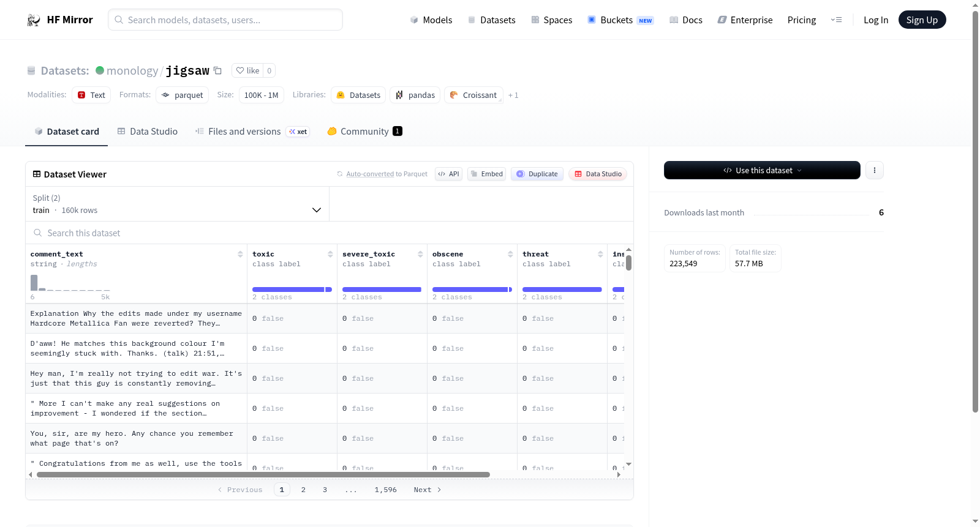Open Models in the top navigation

click(431, 20)
